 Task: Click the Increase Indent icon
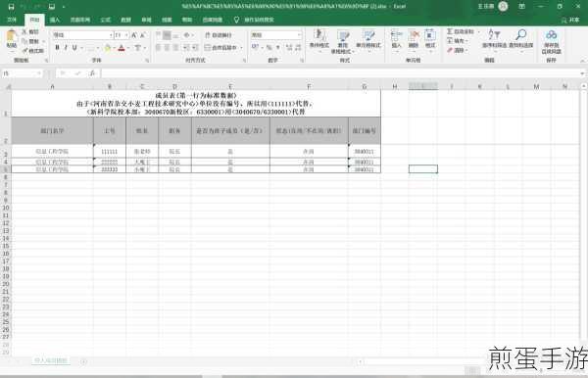[x=195, y=48]
